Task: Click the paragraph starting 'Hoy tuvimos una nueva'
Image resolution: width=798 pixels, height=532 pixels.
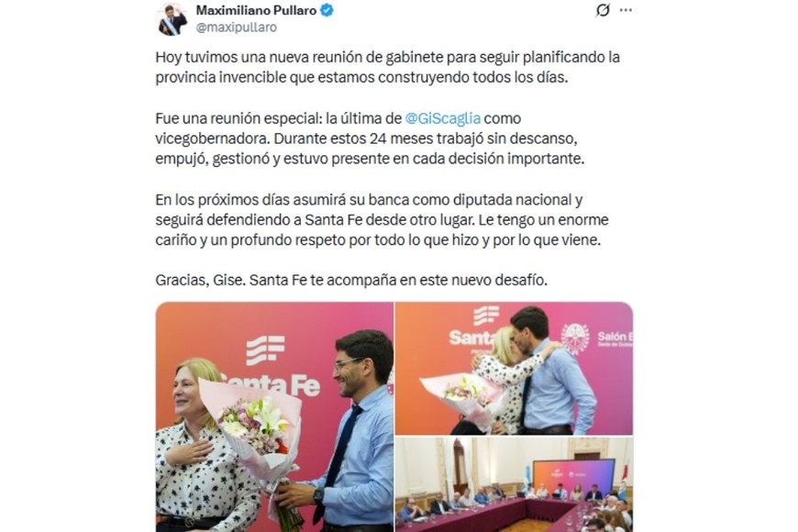Action: pos(388,67)
